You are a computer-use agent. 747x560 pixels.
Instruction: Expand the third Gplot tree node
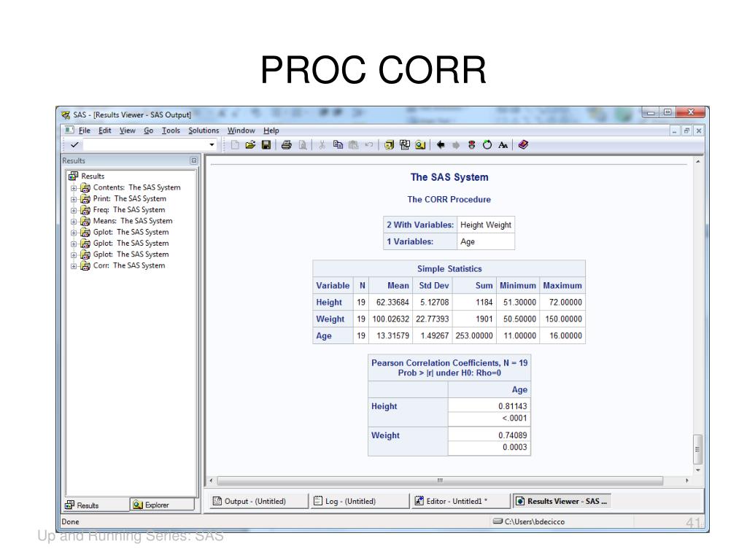(x=74, y=255)
